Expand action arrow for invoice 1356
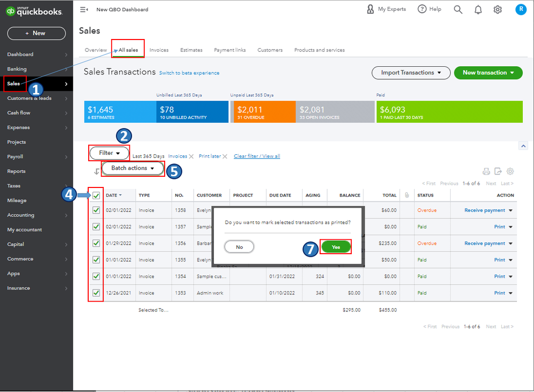This screenshot has height=392, width=534. tap(510, 244)
